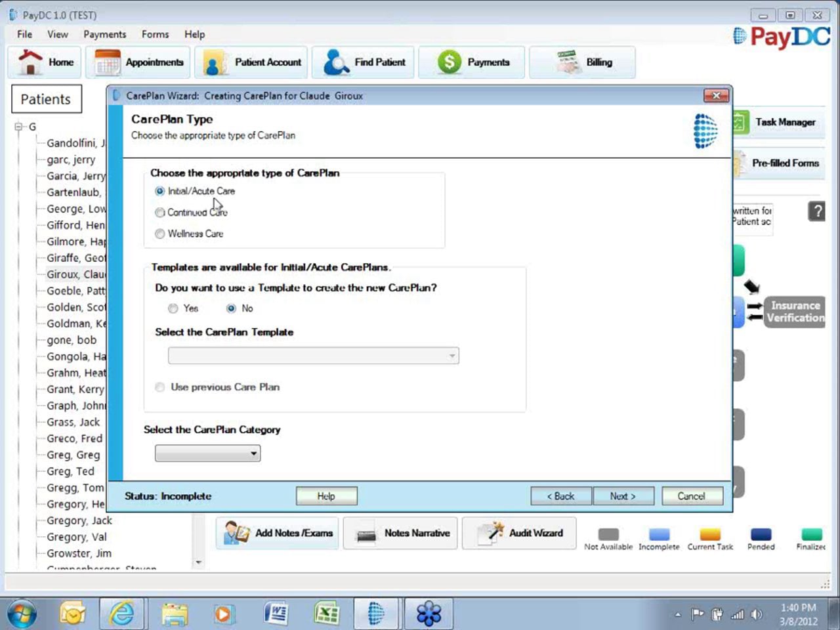Open Payments with dollar icon
Image resolution: width=840 pixels, height=630 pixels.
(472, 62)
